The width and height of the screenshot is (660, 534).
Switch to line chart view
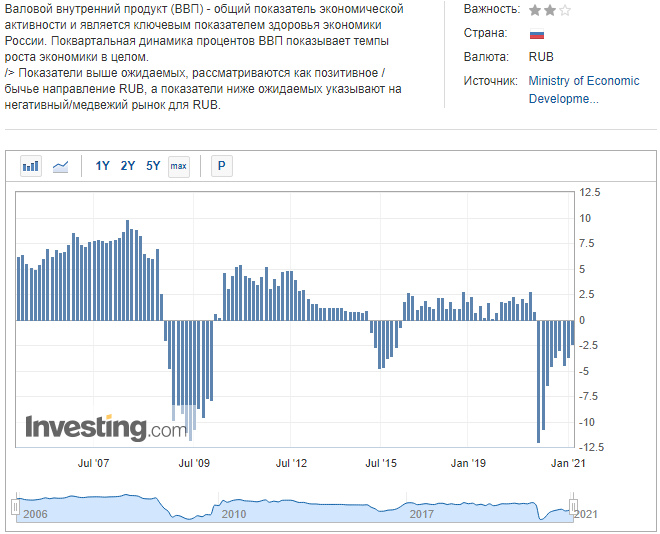point(60,166)
